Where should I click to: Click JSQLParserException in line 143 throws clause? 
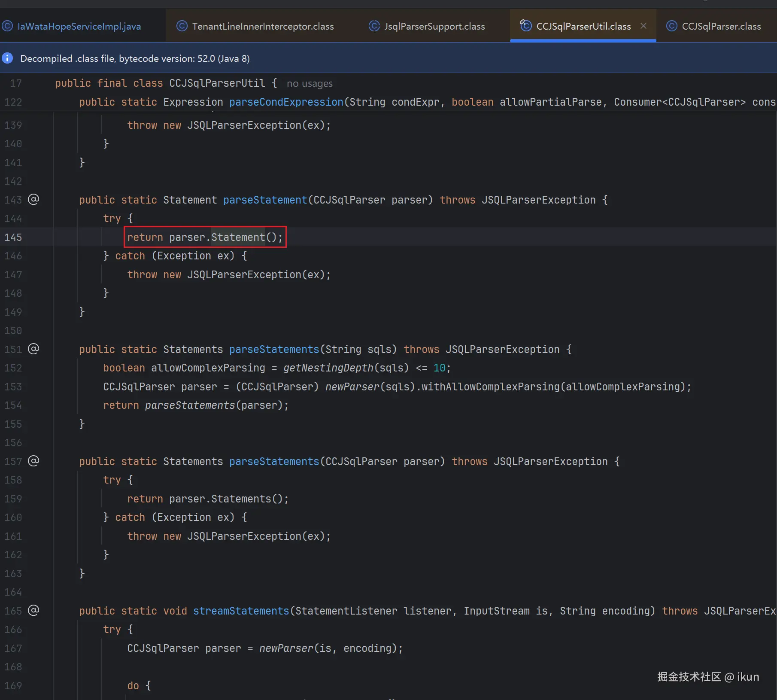click(539, 200)
